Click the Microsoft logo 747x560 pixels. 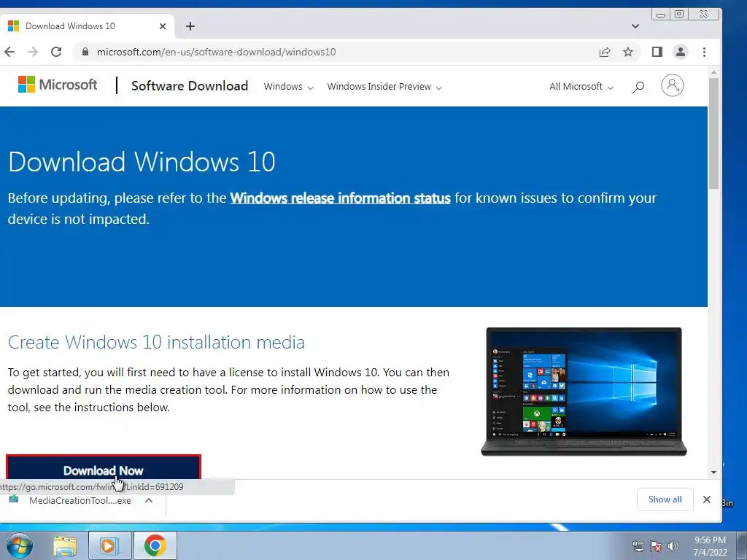click(x=58, y=85)
